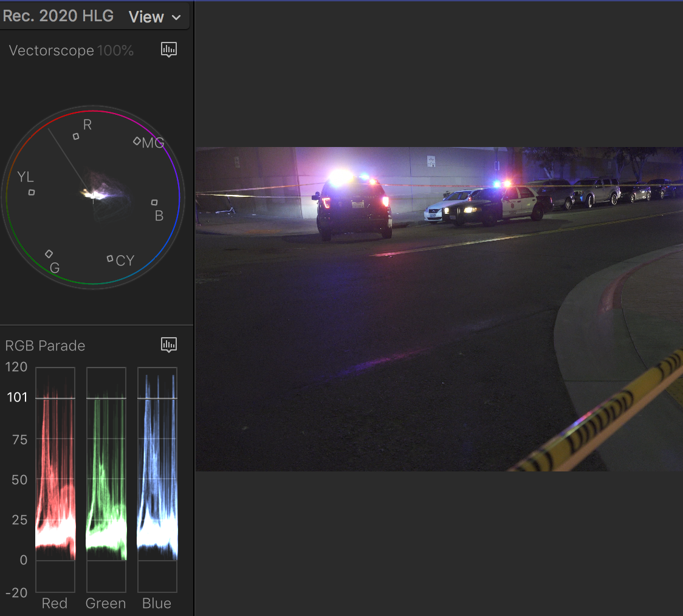Click the 100% vectorscope scale value
This screenshot has width=683, height=616.
(115, 50)
